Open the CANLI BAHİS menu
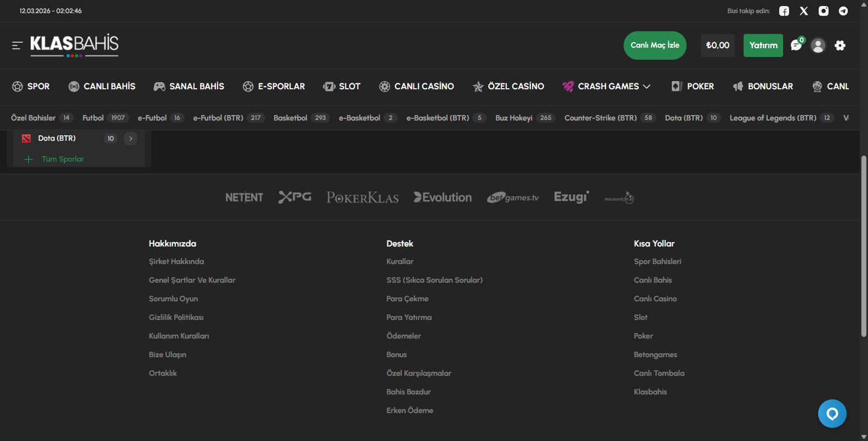The width and height of the screenshot is (868, 441). [x=102, y=87]
